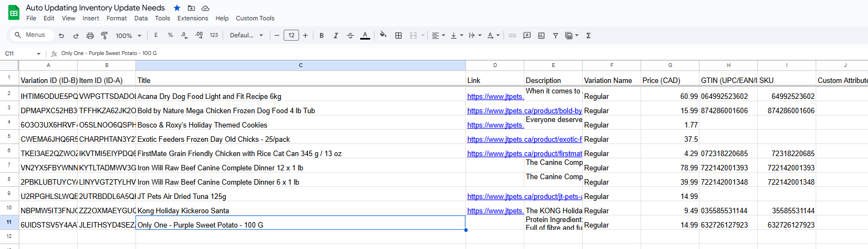Open zoom 100% dropdown

128,35
